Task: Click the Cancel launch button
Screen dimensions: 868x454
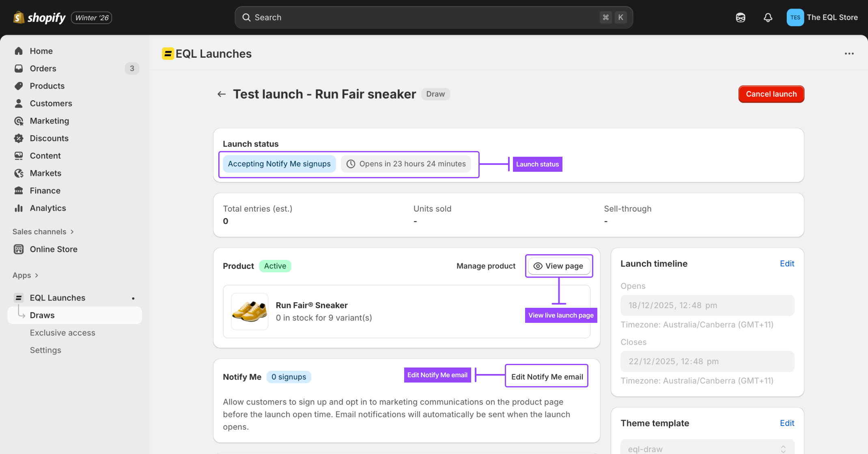Action: 771,94
